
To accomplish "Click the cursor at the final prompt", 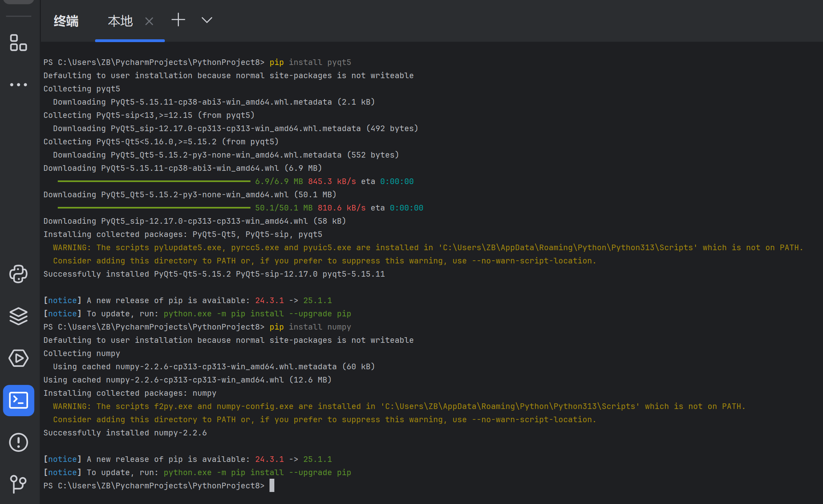I will [272, 486].
